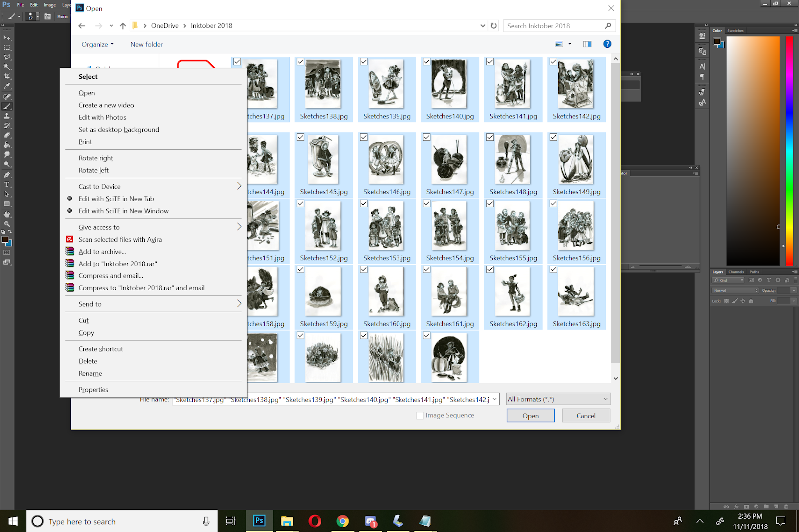Click the lock all layers icon
Viewport: 799px width, 532px height.
coord(751,301)
